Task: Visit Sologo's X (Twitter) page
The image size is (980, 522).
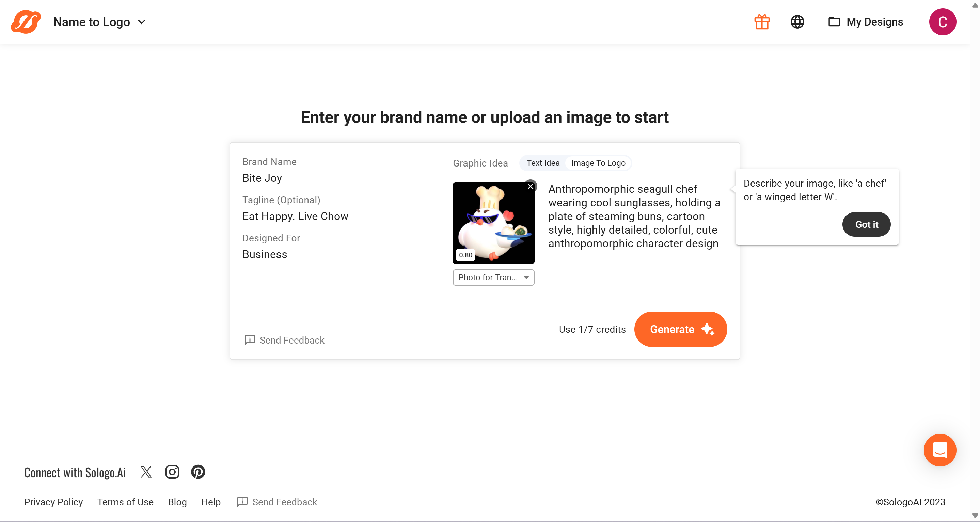Action: [x=146, y=472]
